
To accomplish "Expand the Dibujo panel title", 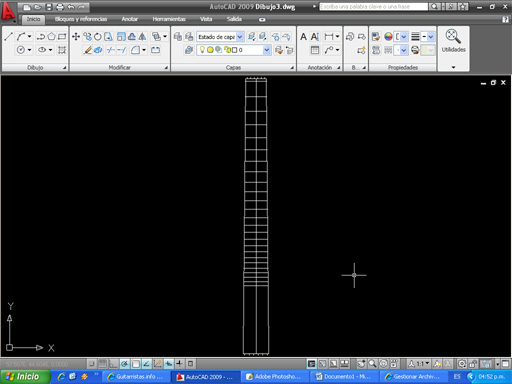I will [35, 68].
